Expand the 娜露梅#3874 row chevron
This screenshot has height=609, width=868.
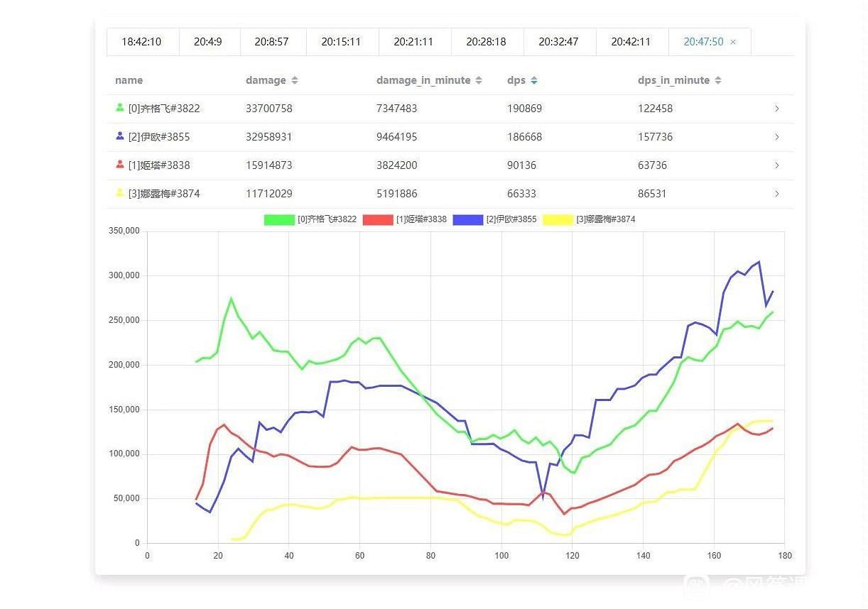tap(776, 194)
